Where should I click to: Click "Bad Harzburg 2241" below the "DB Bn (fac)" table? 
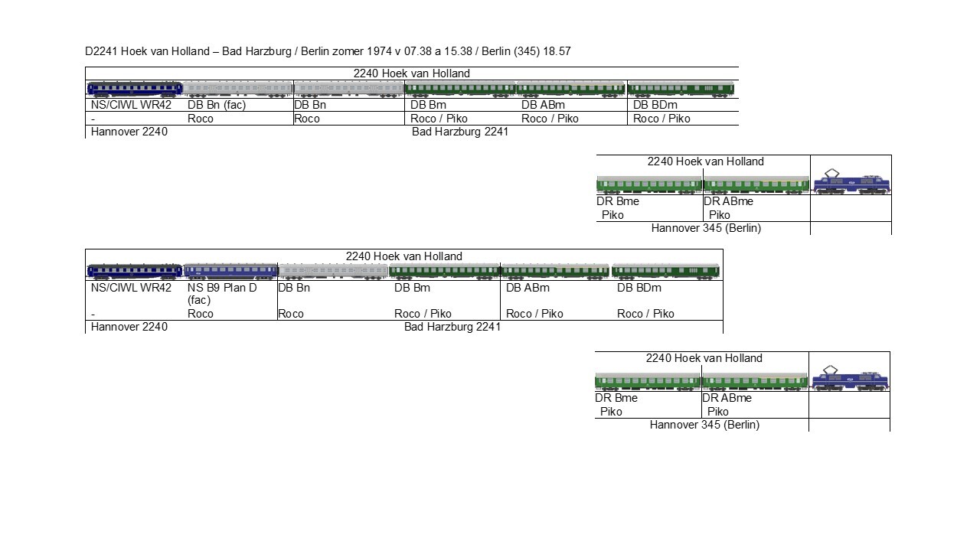coord(460,132)
